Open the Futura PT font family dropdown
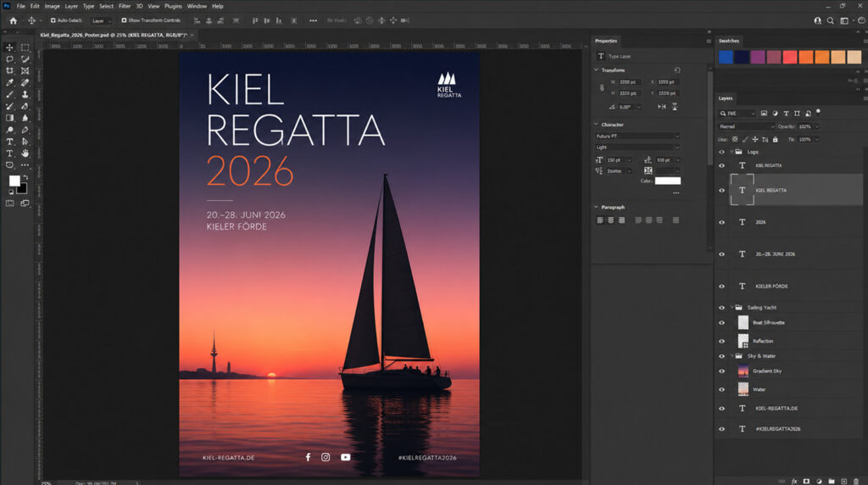This screenshot has height=485, width=868. (x=637, y=136)
